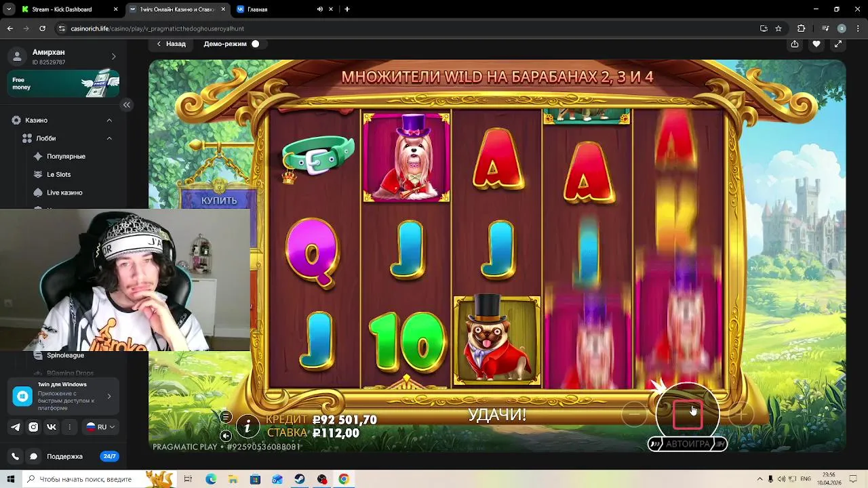Increase the bet with the plus button
Image resolution: width=868 pixels, height=488 pixels.
pyautogui.click(x=741, y=414)
